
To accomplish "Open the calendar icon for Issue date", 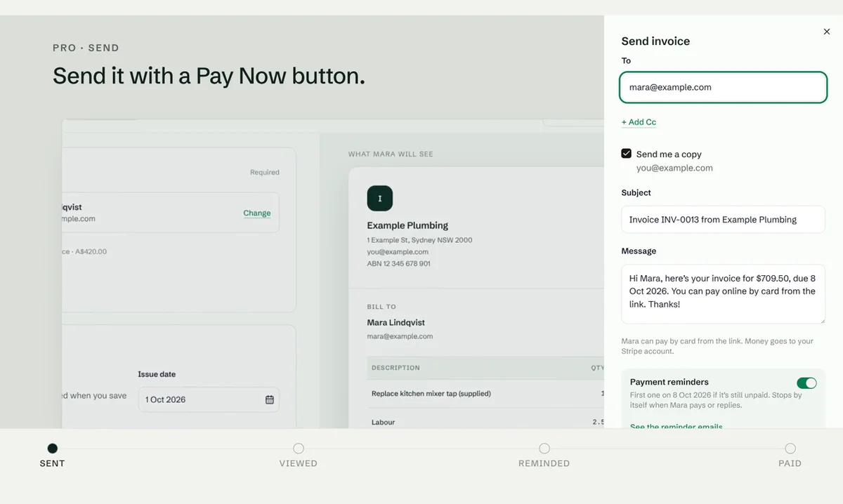I will (x=269, y=399).
